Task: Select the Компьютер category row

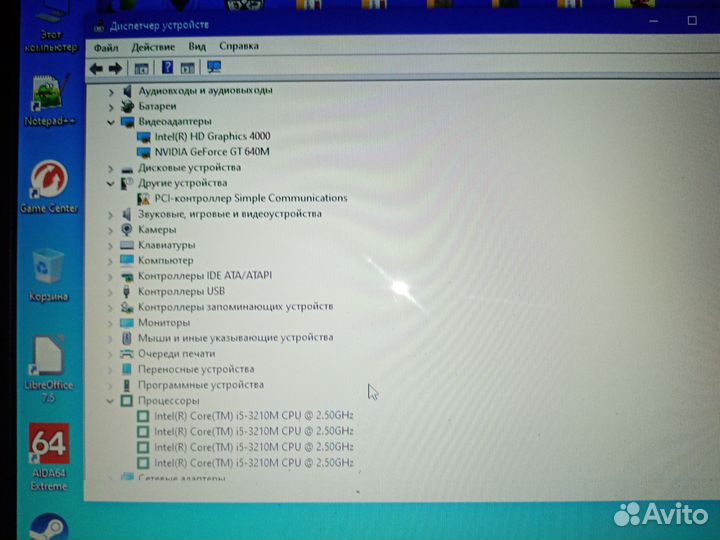Action: (x=157, y=260)
